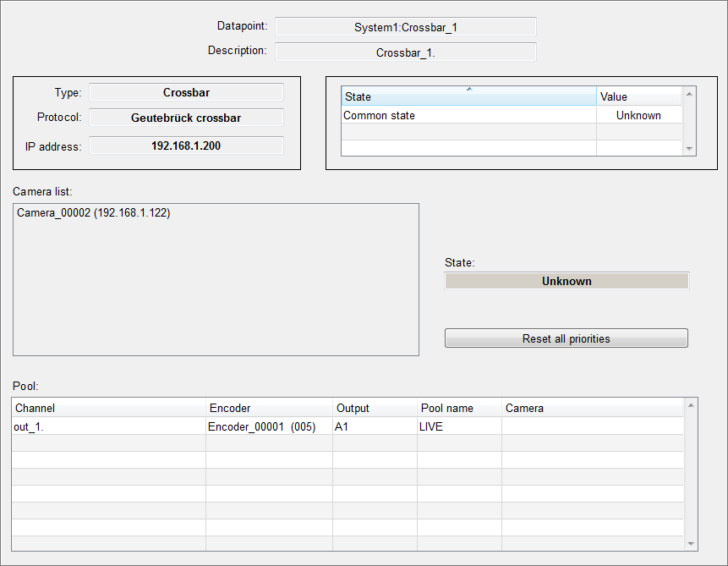Click the Channel column header in Pool

tap(108, 408)
